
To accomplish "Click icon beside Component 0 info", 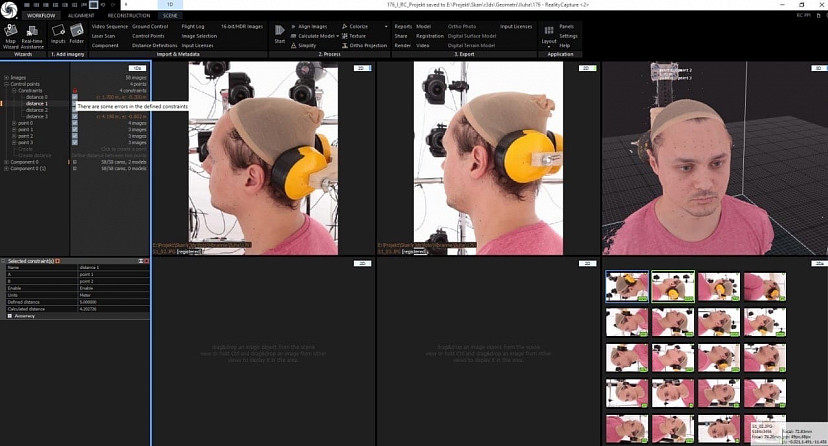I will point(74,162).
